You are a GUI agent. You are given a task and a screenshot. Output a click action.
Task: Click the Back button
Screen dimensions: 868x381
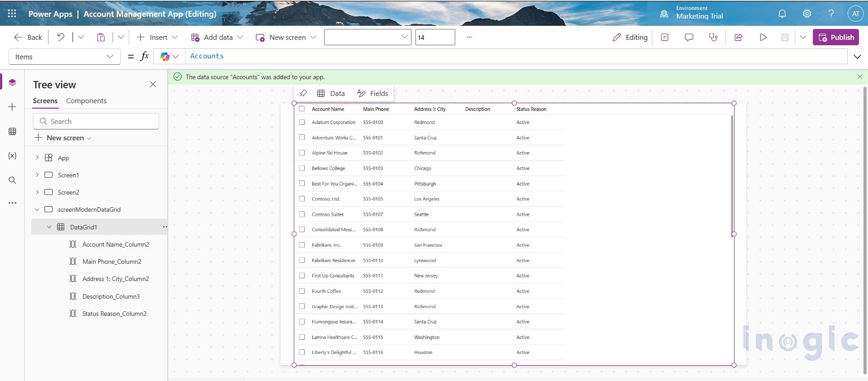pyautogui.click(x=28, y=37)
